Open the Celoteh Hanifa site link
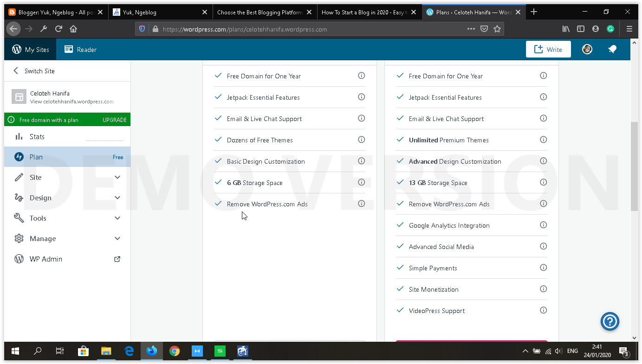The image size is (642, 364). (67, 97)
